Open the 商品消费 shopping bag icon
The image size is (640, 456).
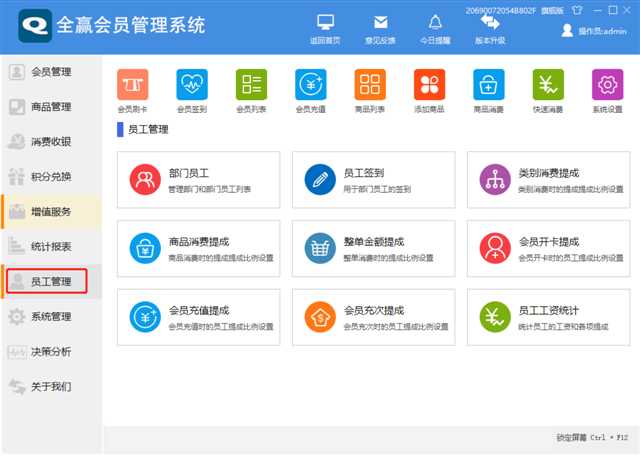pos(489,85)
